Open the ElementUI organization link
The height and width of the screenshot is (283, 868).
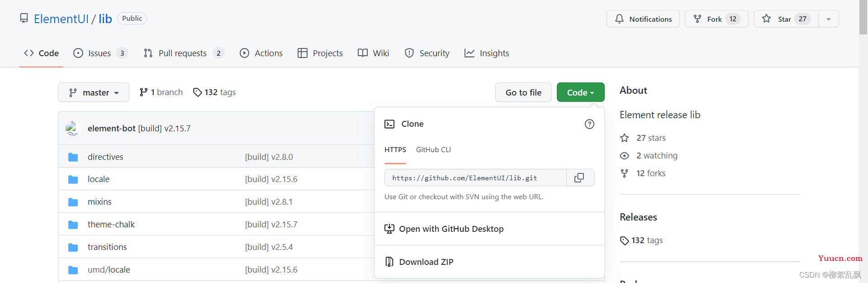click(x=61, y=19)
